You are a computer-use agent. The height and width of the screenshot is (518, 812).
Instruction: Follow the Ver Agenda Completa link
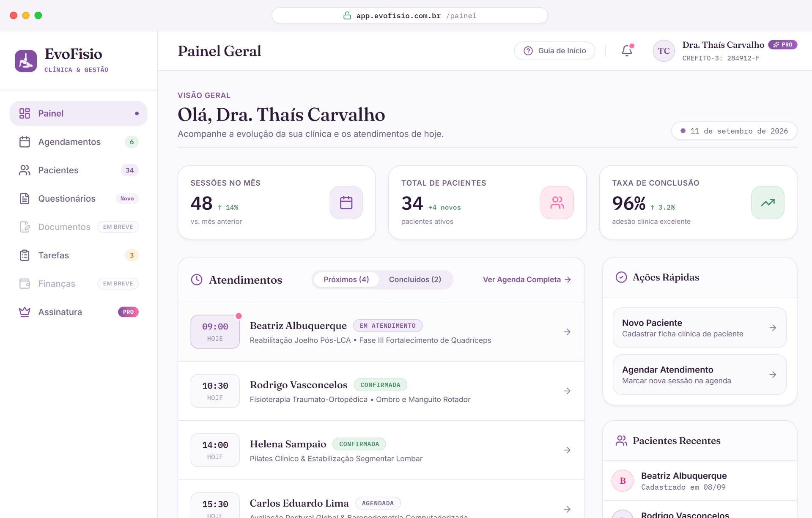(x=527, y=280)
